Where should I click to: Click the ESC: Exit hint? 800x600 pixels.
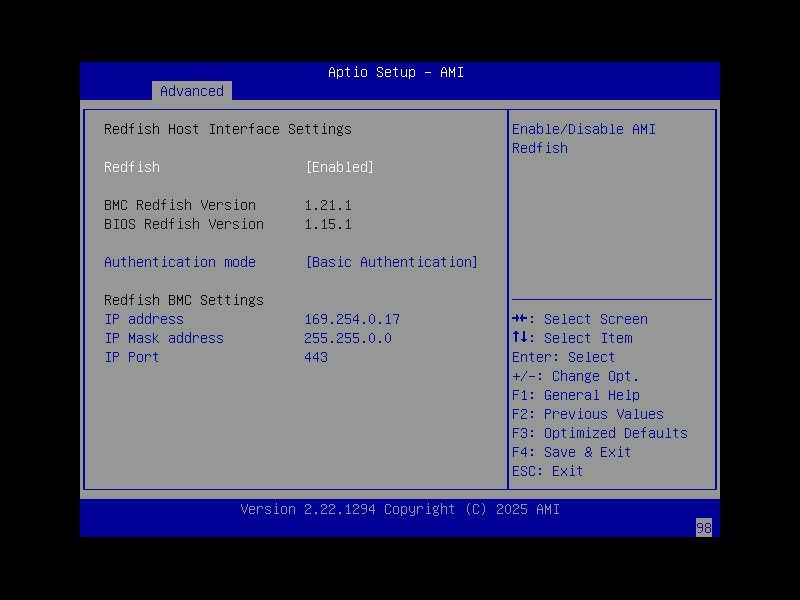(x=547, y=471)
